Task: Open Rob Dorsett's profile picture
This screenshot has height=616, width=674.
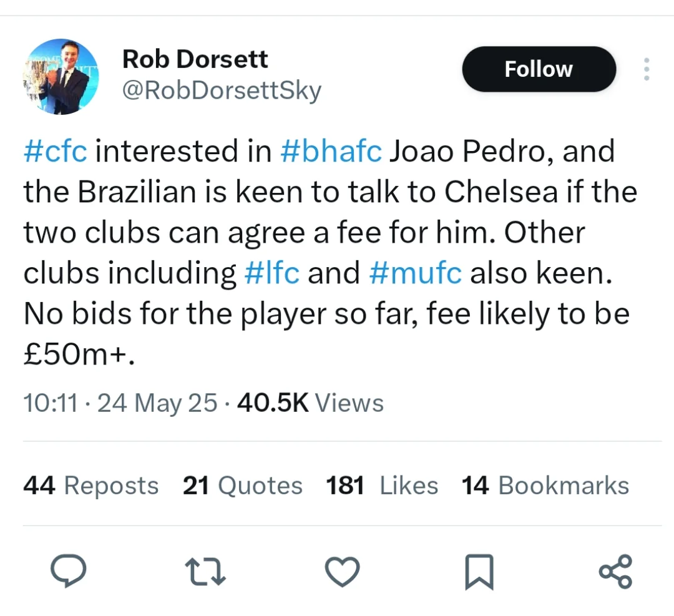Action: 61,77
